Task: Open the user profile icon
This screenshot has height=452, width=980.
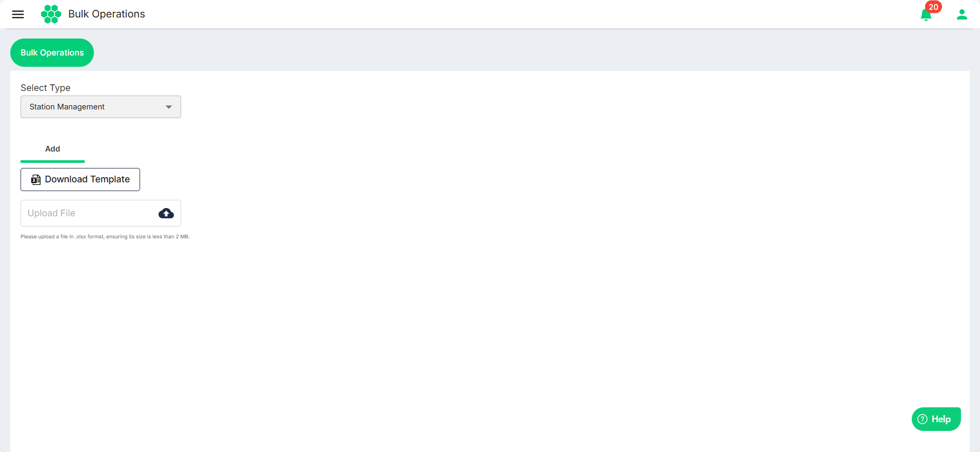Action: click(962, 14)
